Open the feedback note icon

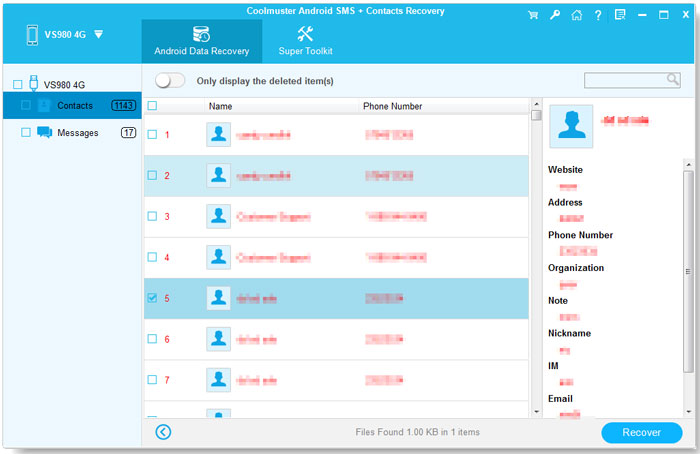click(x=620, y=15)
